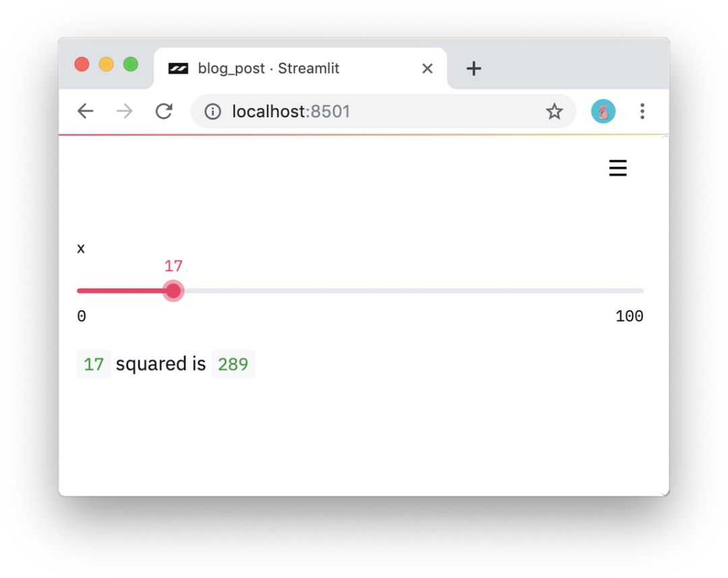The width and height of the screenshot is (728, 578).
Task: Minimize the window with the yellow button
Action: point(107,64)
